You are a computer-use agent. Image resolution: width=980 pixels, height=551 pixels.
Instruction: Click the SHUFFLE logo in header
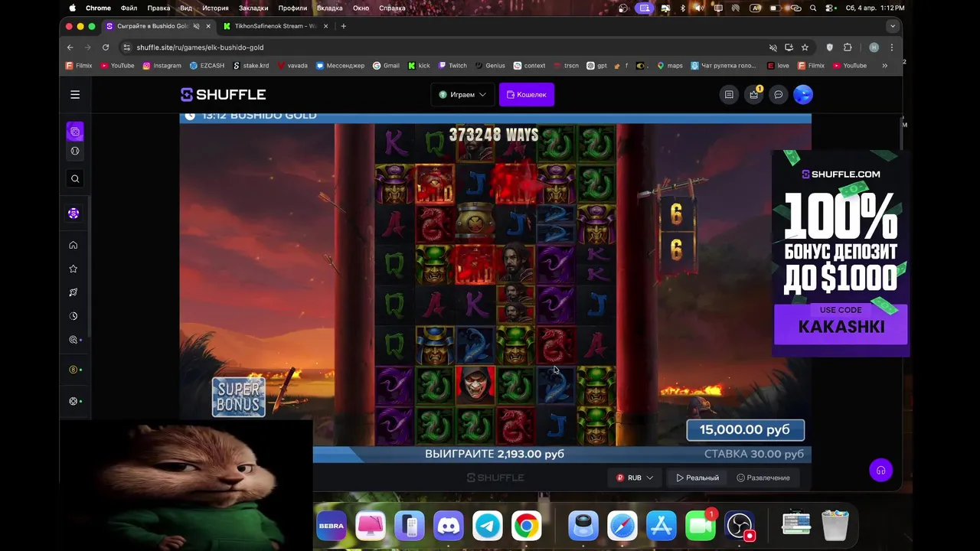click(223, 95)
